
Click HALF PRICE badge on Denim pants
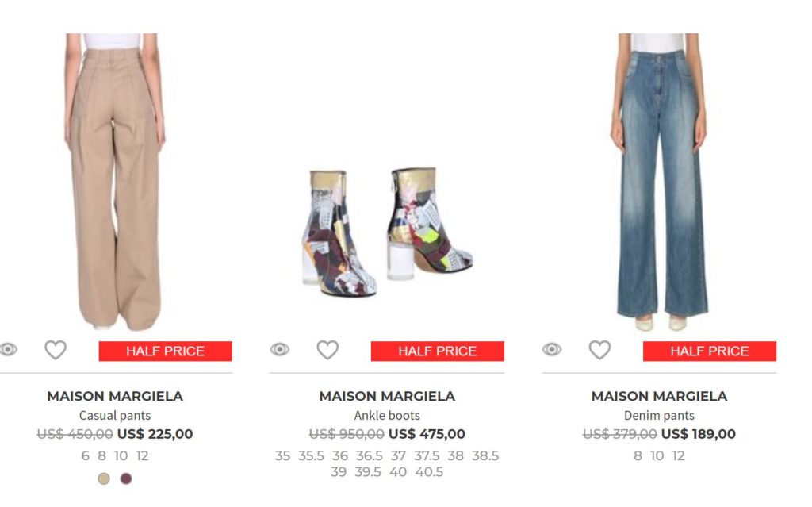[710, 351]
